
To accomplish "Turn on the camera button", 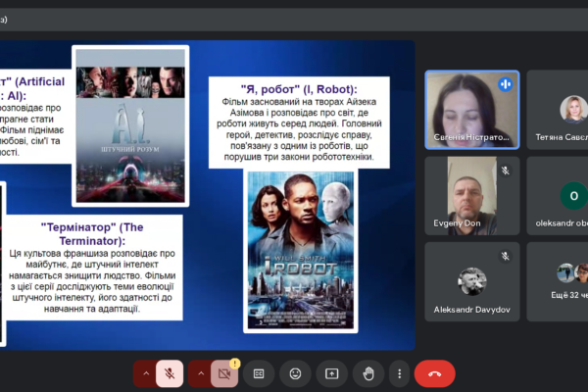I will [x=224, y=373].
